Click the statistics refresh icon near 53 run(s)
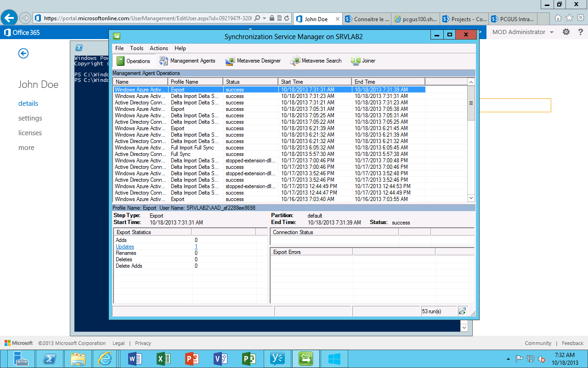The image size is (588, 368). (463, 311)
